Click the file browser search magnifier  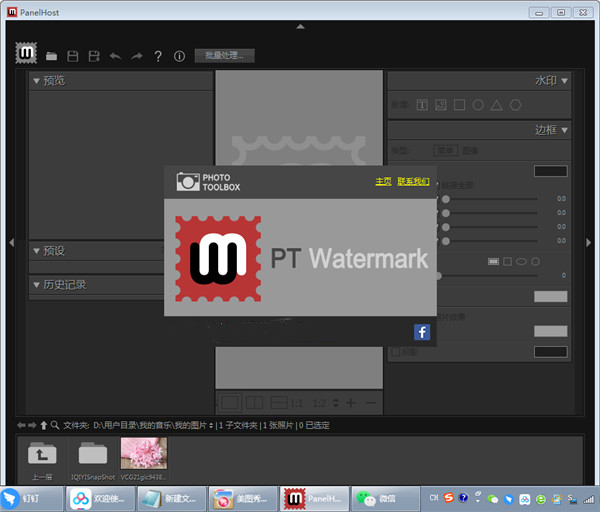(x=55, y=425)
